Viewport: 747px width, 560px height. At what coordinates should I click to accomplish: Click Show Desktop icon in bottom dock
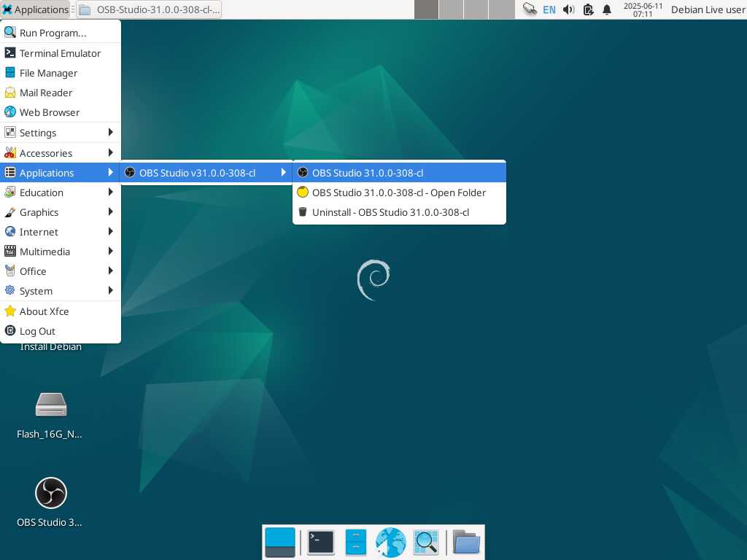click(x=280, y=542)
